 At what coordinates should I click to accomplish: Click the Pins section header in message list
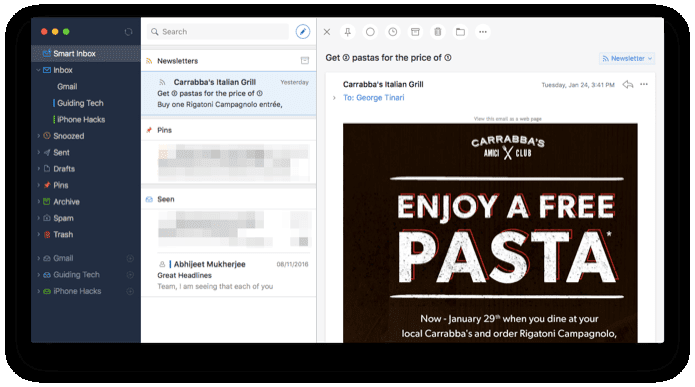point(229,130)
